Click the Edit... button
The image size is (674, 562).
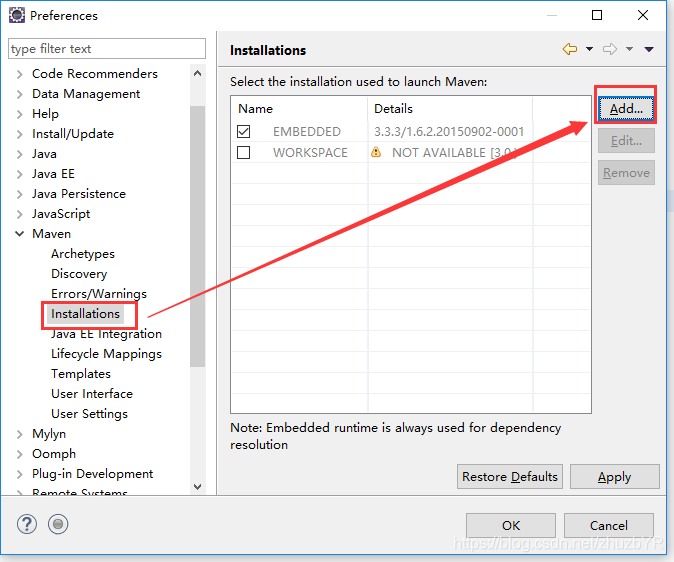[x=626, y=141]
